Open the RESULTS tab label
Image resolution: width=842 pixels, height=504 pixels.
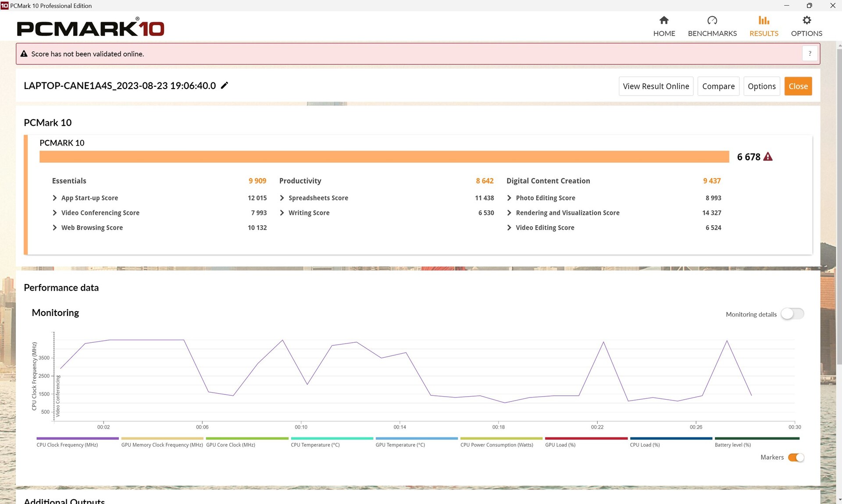764,33
